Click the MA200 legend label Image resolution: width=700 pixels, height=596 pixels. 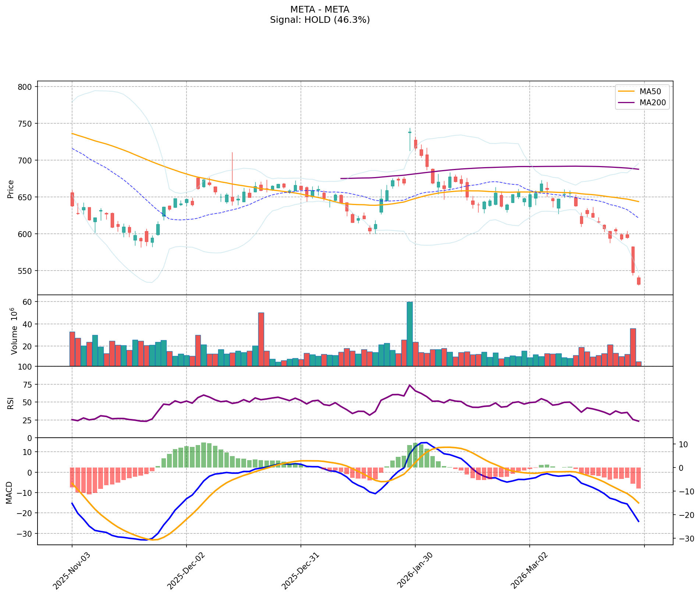tap(653, 103)
